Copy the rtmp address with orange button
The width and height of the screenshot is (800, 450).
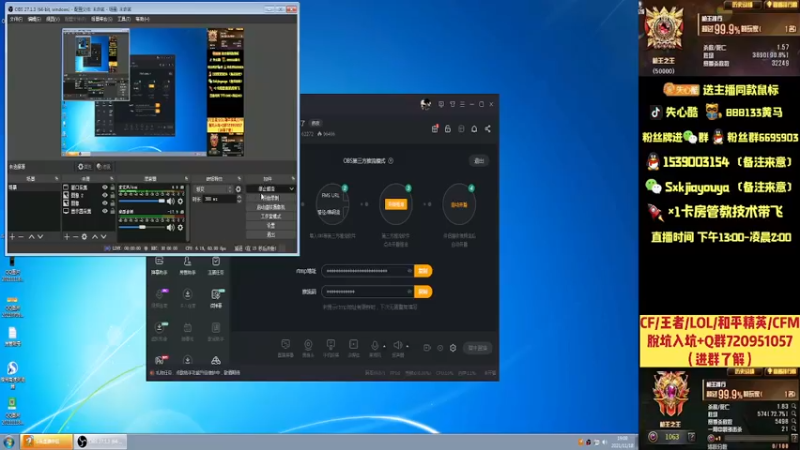tap(423, 271)
